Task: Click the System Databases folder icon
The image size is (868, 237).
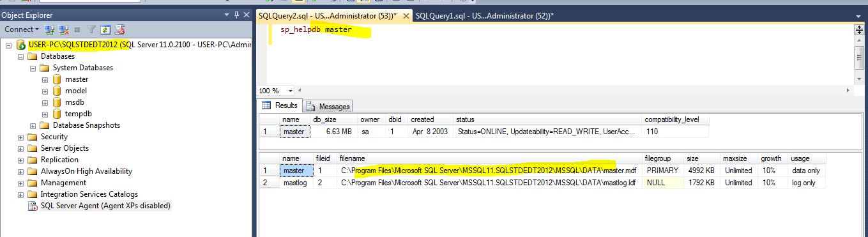Action: (45, 68)
